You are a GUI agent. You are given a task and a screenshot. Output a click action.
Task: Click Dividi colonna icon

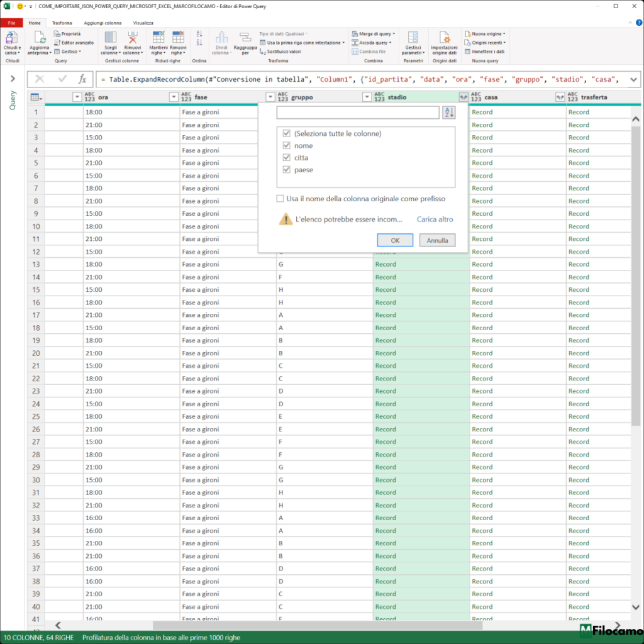point(221,37)
